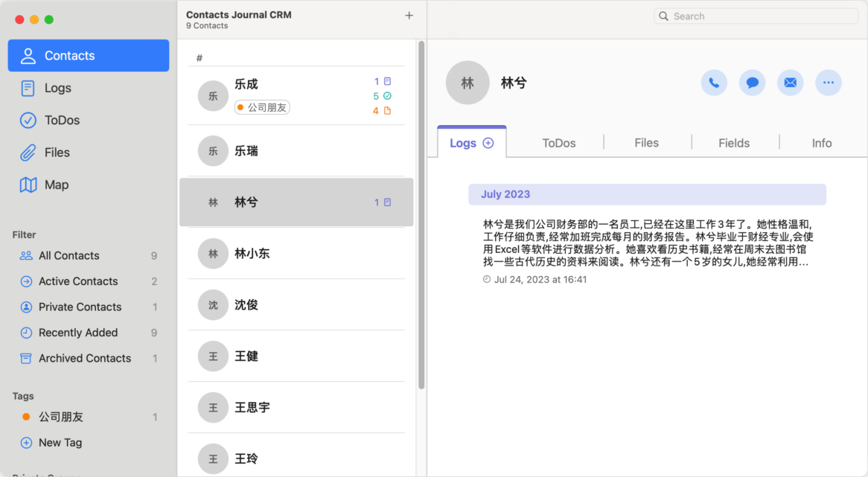Select contact 乐成 by name

246,84
